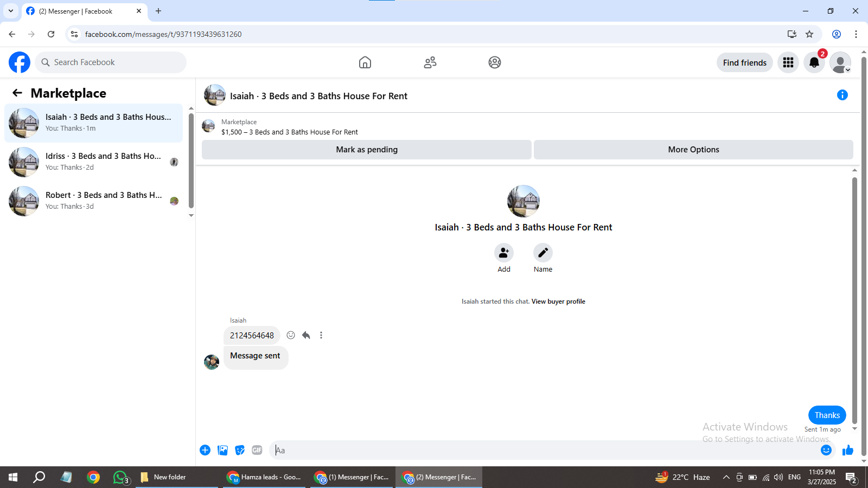Click the Thanks sent message bubble
This screenshot has width=868, height=488.
coord(827,415)
